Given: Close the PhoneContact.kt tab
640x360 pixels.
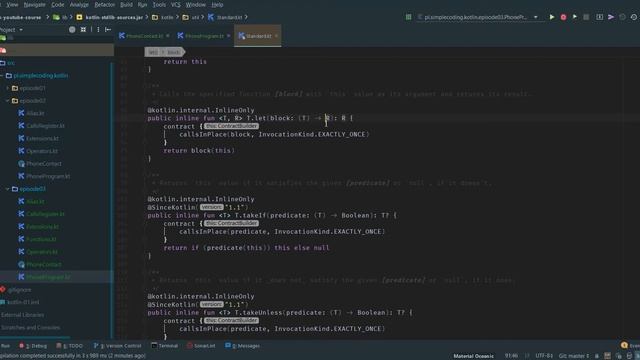Looking at the screenshot, I should tap(168, 36).
